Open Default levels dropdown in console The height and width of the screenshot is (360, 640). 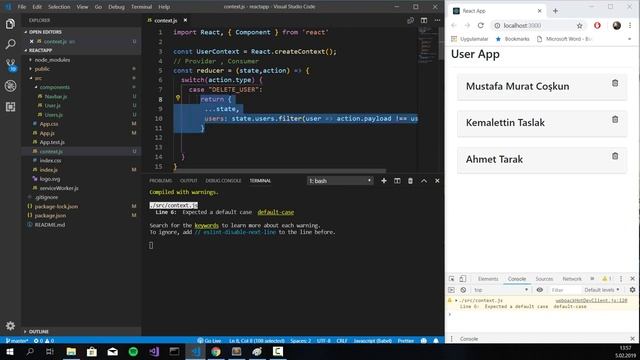[x=602, y=290]
